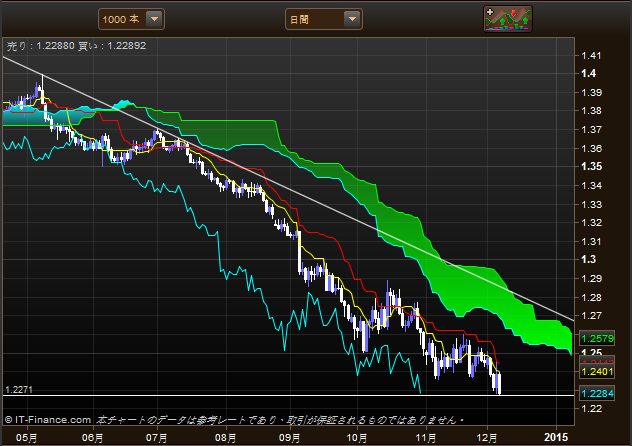The height and width of the screenshot is (446, 632).
Task: Click the 2015 date axis label
Action: pyautogui.click(x=556, y=438)
